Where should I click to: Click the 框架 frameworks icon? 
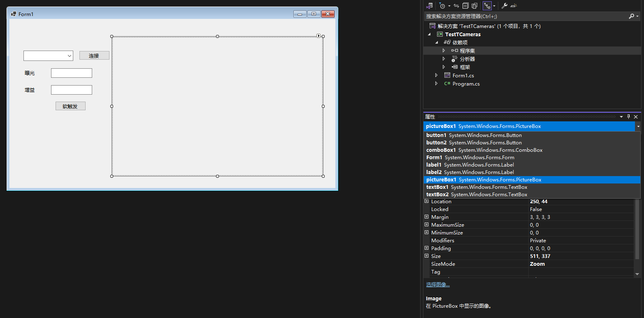(455, 67)
